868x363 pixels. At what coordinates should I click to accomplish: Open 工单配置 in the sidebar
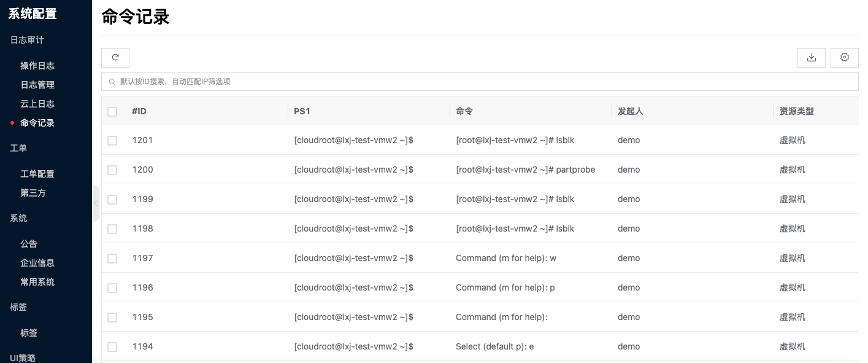(37, 174)
